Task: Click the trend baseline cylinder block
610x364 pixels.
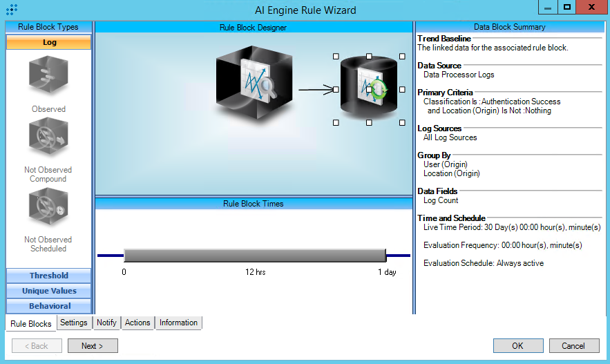Action: click(369, 88)
